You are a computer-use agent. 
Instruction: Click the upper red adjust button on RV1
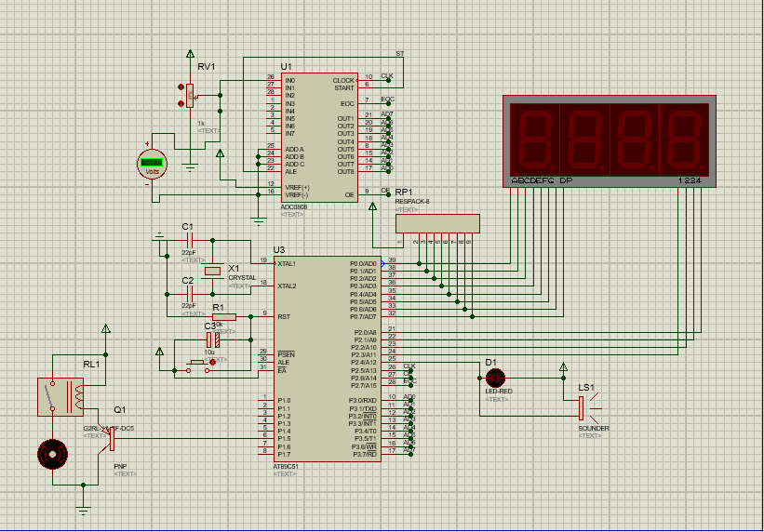(x=181, y=87)
